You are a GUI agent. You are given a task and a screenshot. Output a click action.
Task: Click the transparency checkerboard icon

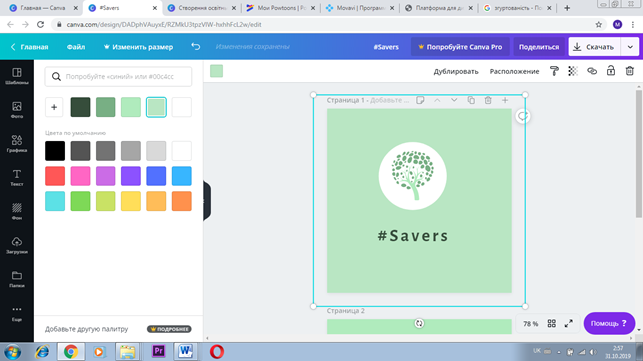(573, 71)
